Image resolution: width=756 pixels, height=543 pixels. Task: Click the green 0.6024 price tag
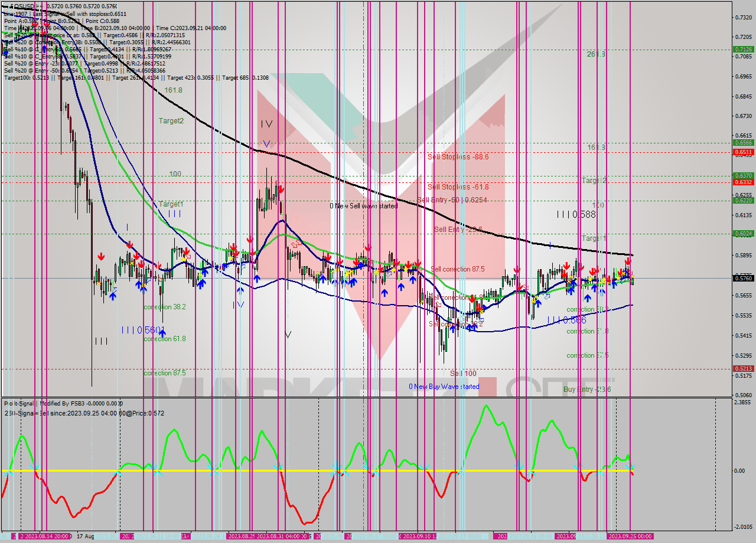point(742,233)
